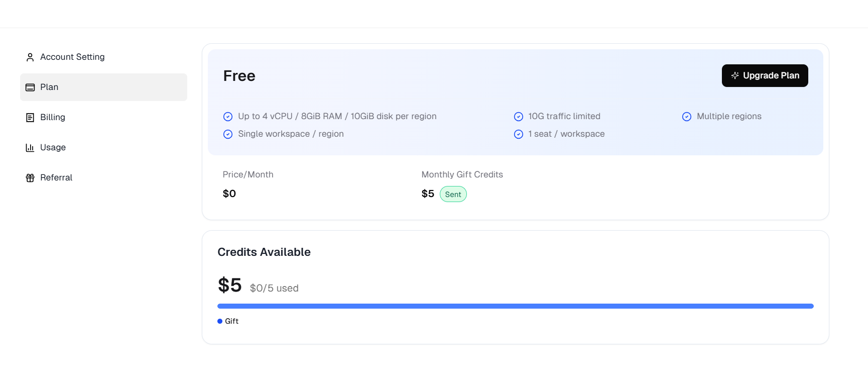Open the Usage page
This screenshot has width=868, height=378.
point(53,148)
